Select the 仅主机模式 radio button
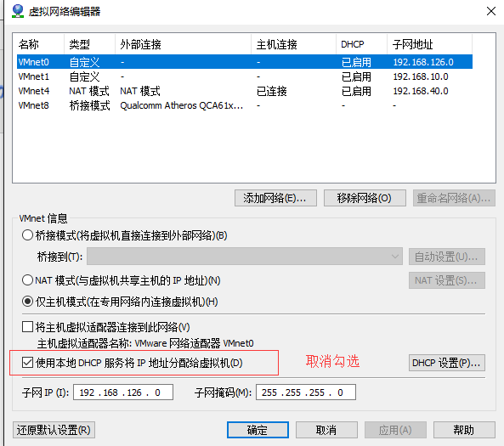Screen dimensions: 504x446 point(28,302)
